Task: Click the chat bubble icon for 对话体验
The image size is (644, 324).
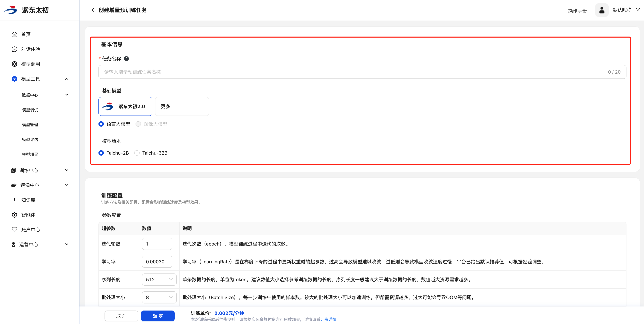Action: click(14, 49)
